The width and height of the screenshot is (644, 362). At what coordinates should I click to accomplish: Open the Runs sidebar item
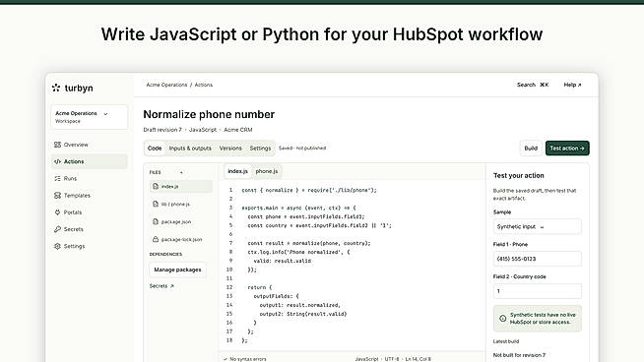point(90,178)
